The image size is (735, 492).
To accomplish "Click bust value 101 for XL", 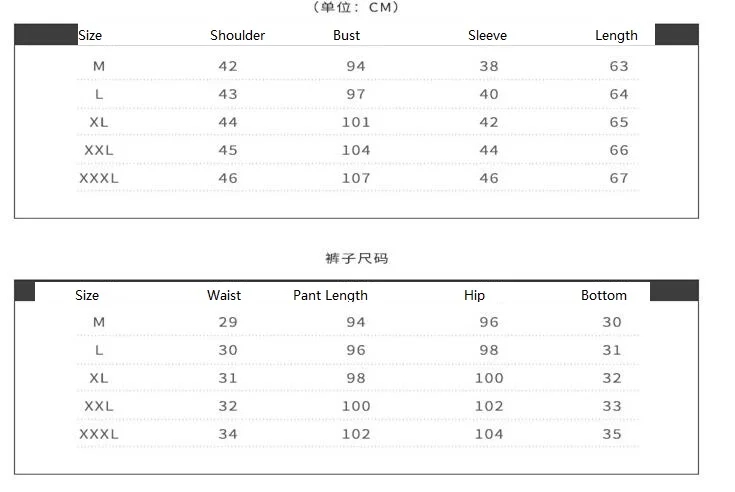I will click(356, 122).
